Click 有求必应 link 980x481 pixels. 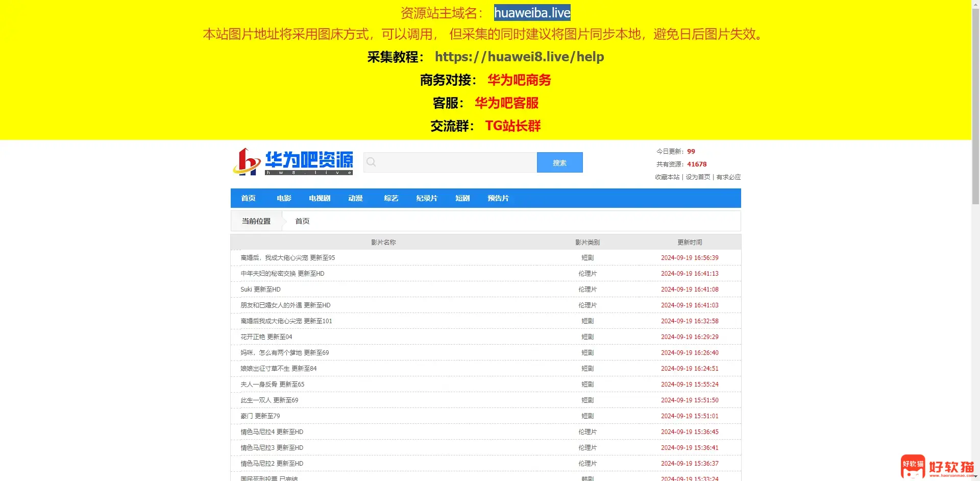tap(728, 177)
